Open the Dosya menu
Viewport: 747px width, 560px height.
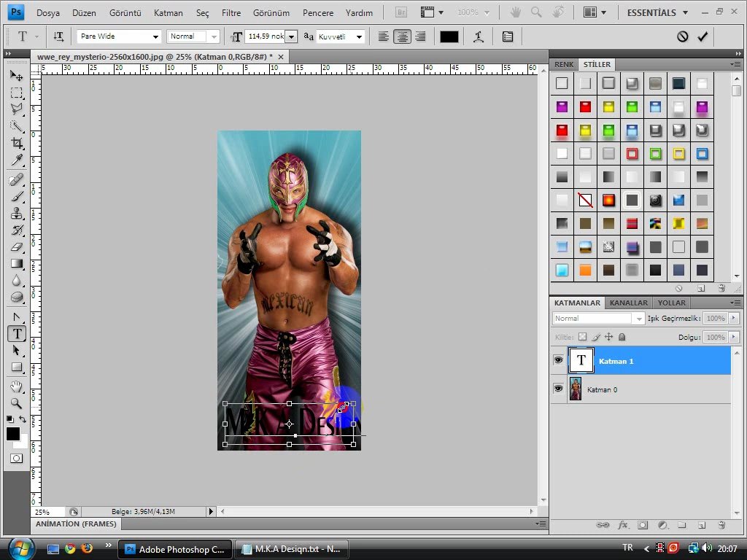point(48,13)
